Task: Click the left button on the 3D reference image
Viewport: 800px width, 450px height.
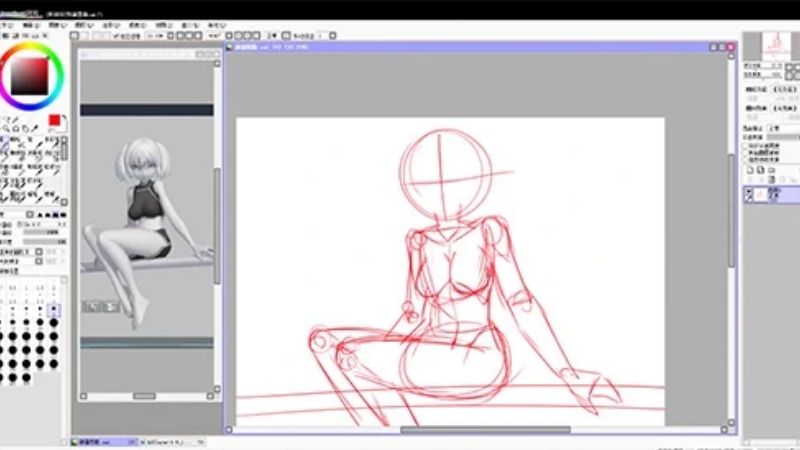Action: point(92,307)
